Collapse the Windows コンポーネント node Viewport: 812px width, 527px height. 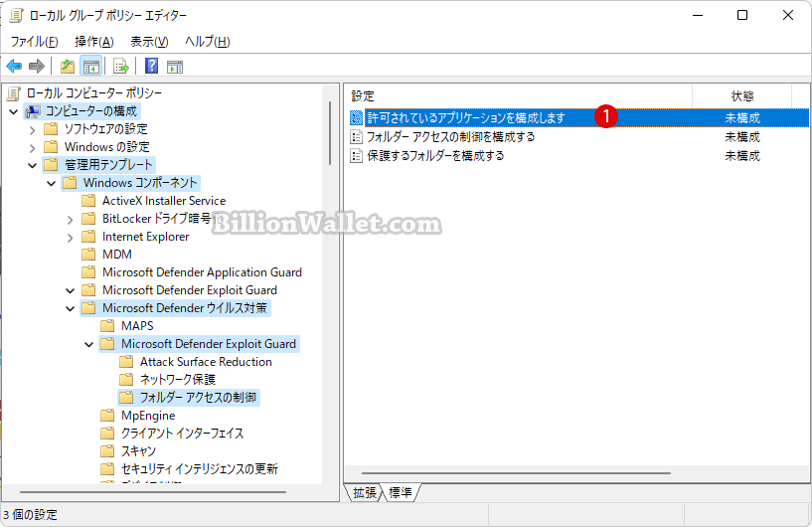click(x=52, y=183)
